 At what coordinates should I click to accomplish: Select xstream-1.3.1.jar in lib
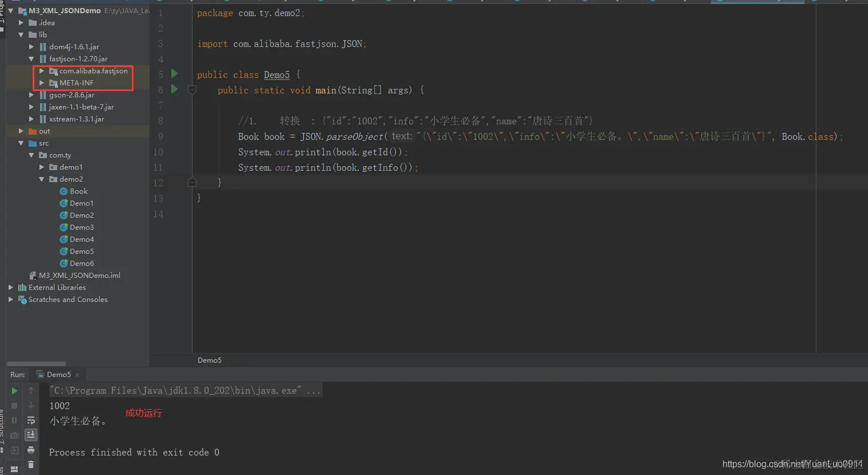pyautogui.click(x=72, y=119)
